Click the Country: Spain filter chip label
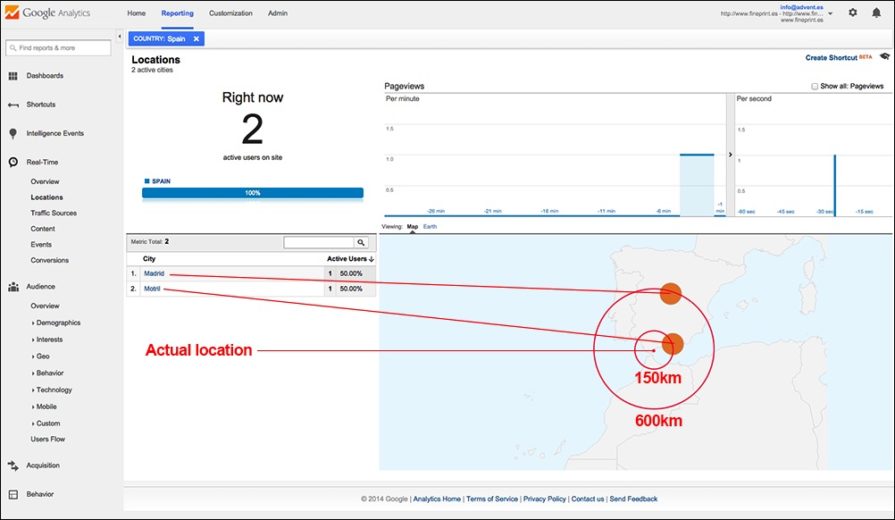Image resolution: width=895 pixels, height=520 pixels. point(159,39)
